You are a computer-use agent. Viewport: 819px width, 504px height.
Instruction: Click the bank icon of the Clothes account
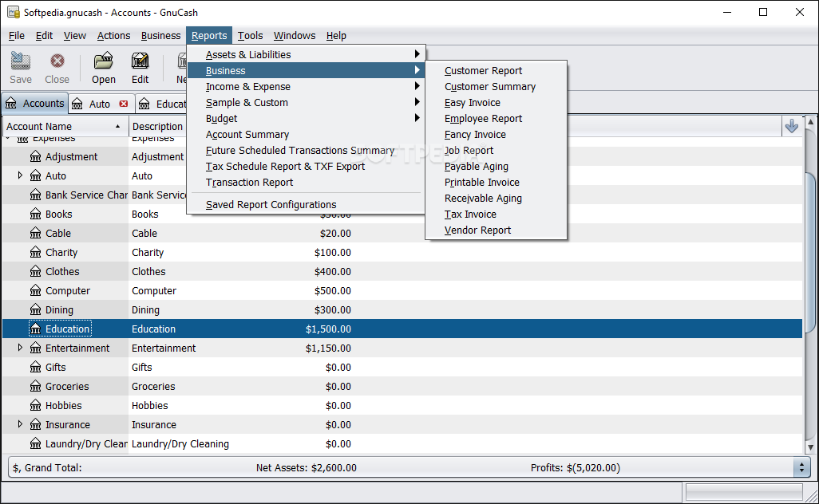pos(35,271)
